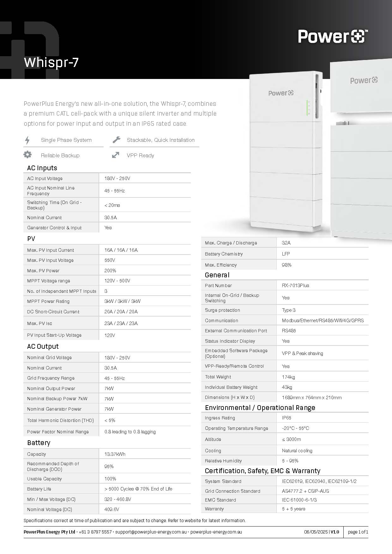Select the 'VPP & Peak shaving' value

(303, 353)
